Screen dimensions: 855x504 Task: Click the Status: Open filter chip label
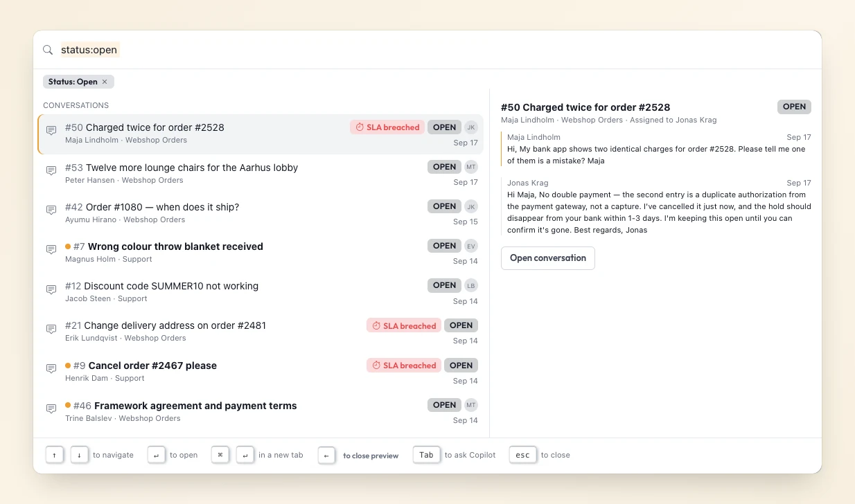tap(73, 82)
